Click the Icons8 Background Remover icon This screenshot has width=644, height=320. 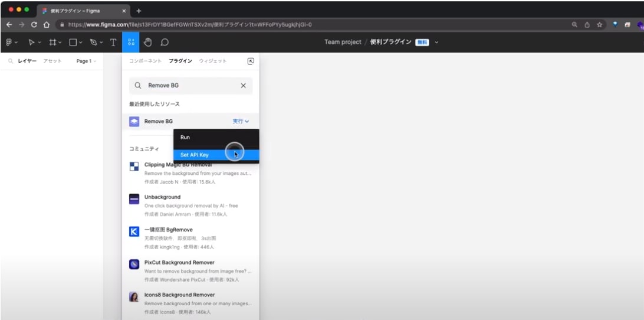pyautogui.click(x=134, y=296)
